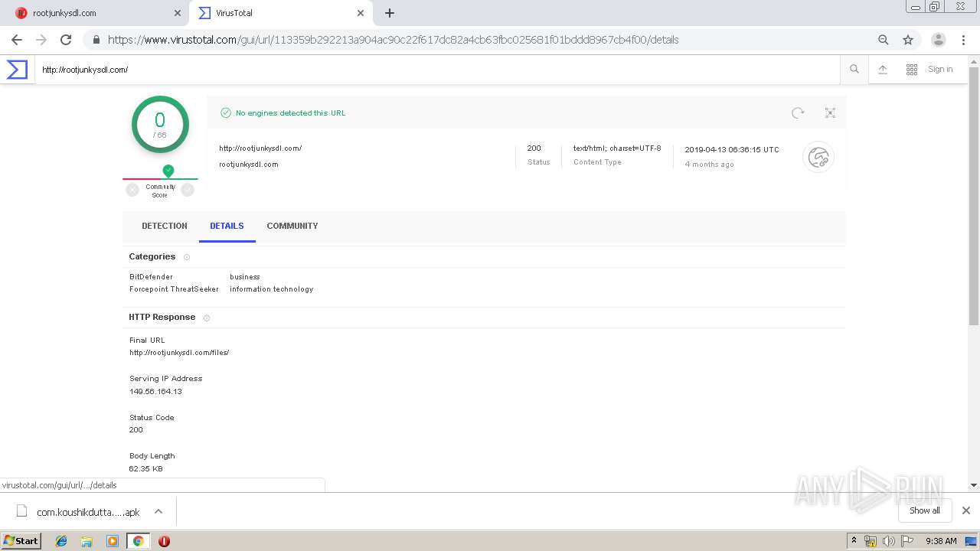Click the action center flag tray icon
The height and width of the screenshot is (551, 980).
coord(907,541)
